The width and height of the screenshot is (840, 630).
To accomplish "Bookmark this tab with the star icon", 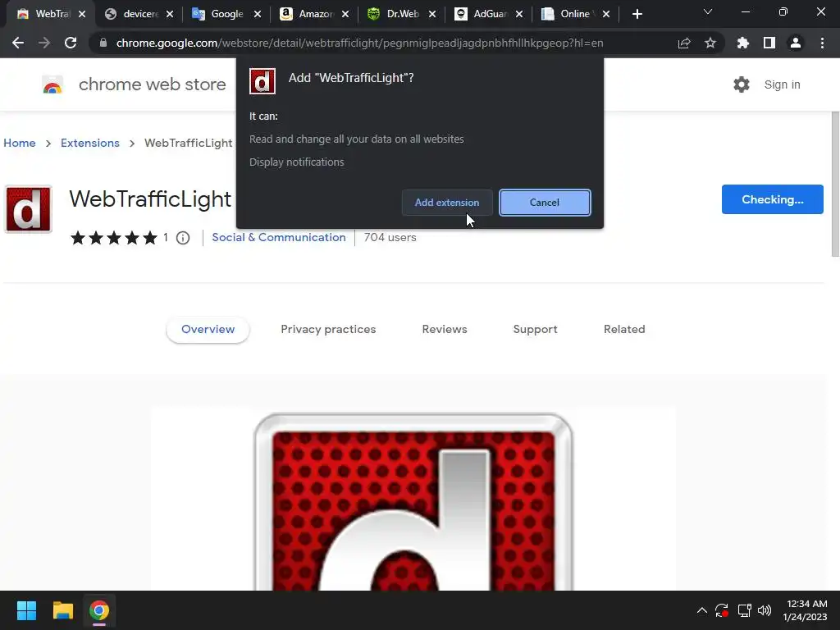I will click(x=710, y=43).
